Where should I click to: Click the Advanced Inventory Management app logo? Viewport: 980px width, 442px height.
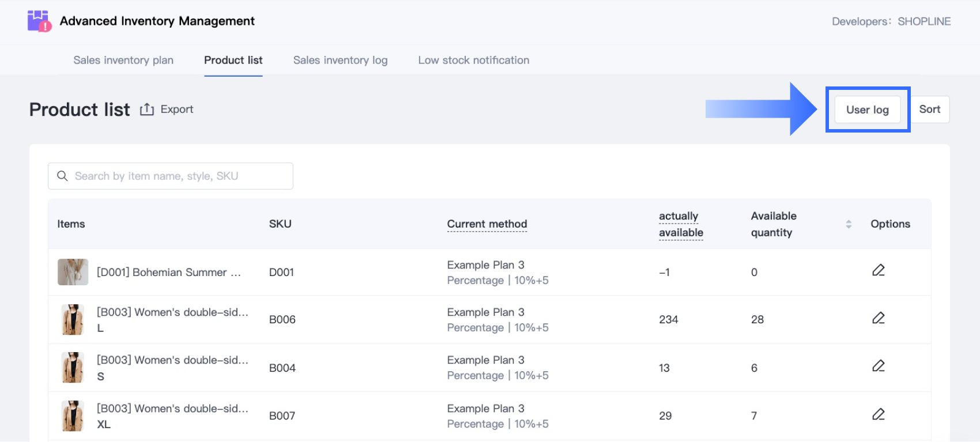[x=39, y=21]
